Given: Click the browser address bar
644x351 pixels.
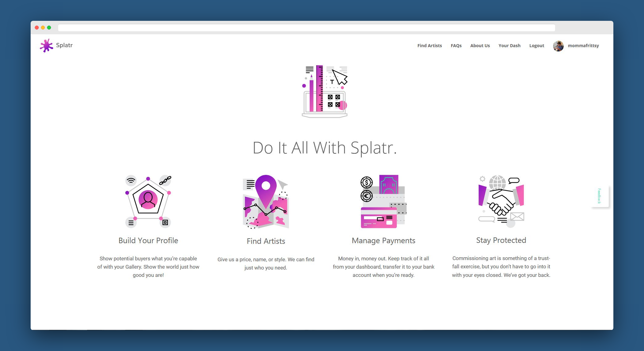Looking at the screenshot, I should pyautogui.click(x=306, y=28).
